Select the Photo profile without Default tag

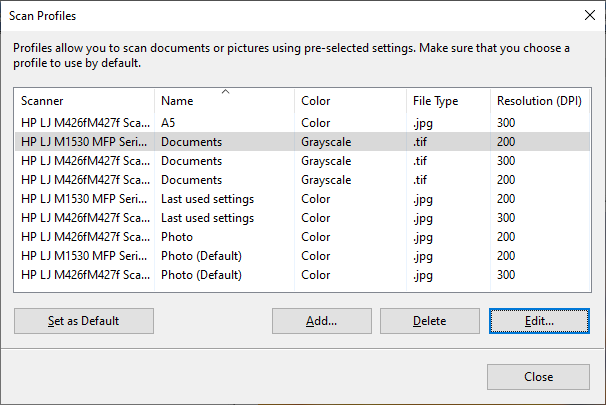302,237
